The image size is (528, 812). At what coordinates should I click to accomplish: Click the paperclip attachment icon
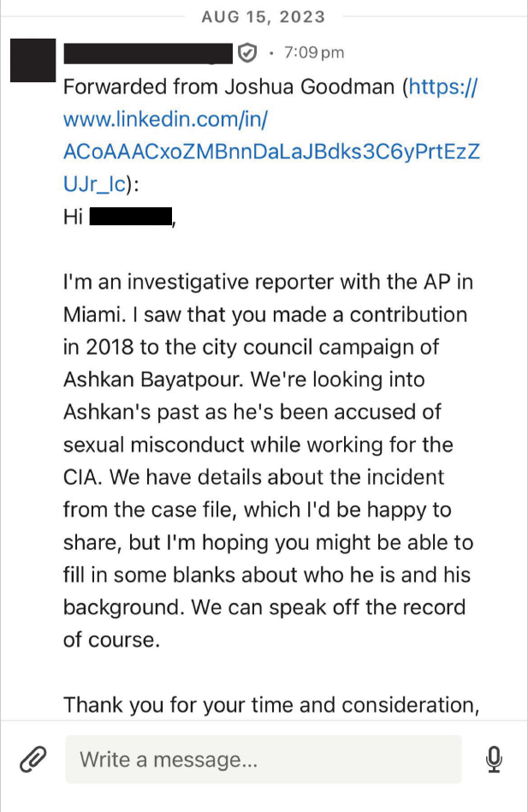pyautogui.click(x=32, y=759)
